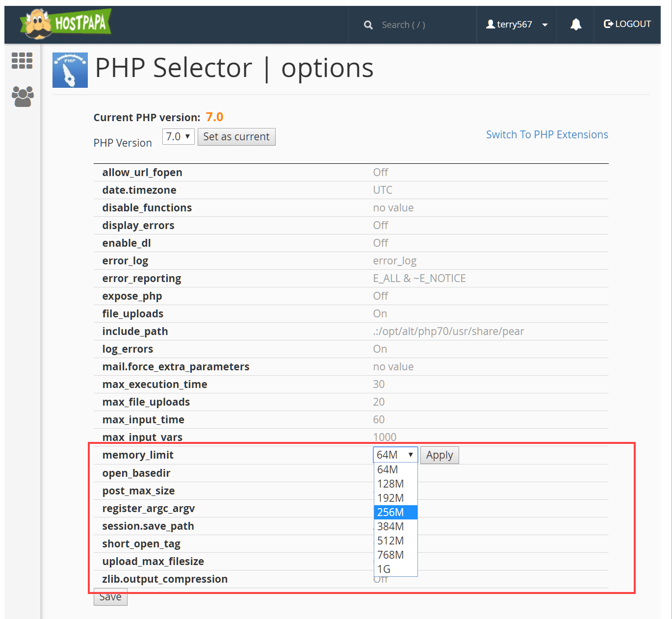
Task: Click the HostPapa logo
Action: pos(66,23)
